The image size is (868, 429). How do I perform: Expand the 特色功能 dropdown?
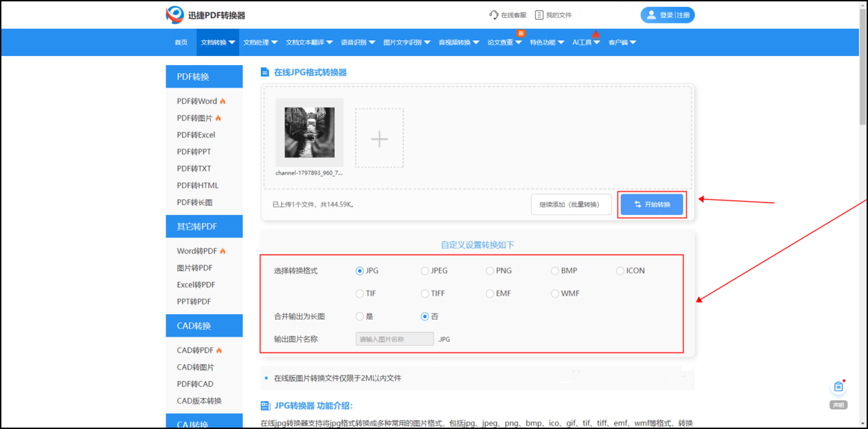(x=544, y=42)
